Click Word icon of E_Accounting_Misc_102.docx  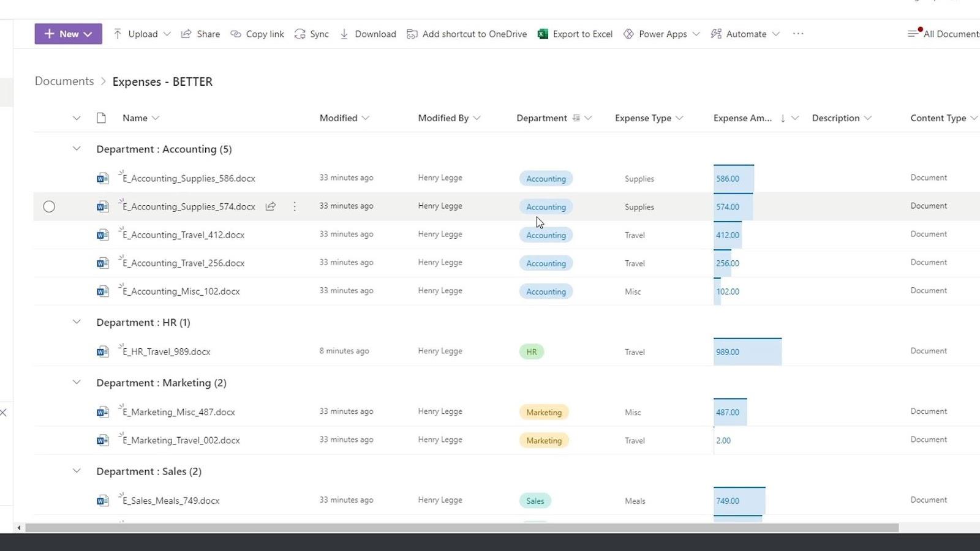point(103,291)
